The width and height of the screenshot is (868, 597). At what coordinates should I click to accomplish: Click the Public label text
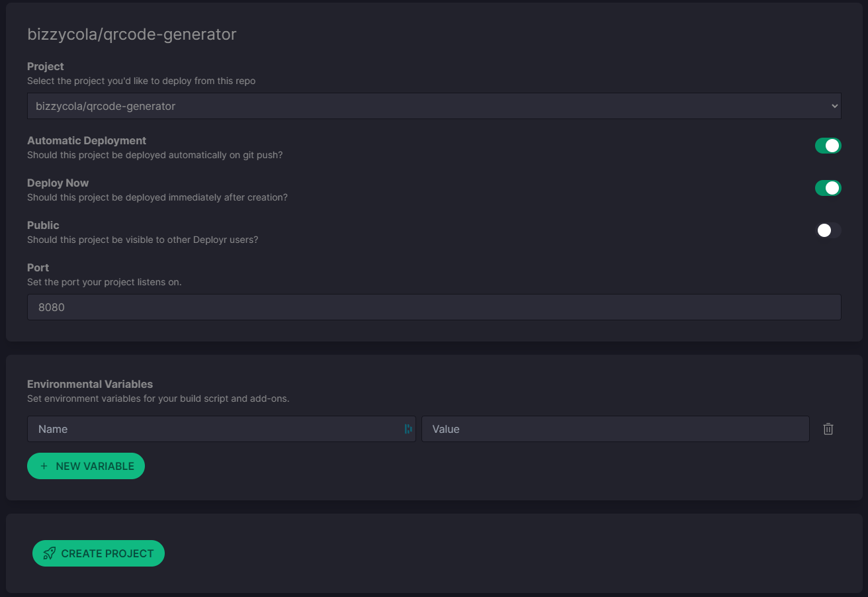tap(43, 225)
